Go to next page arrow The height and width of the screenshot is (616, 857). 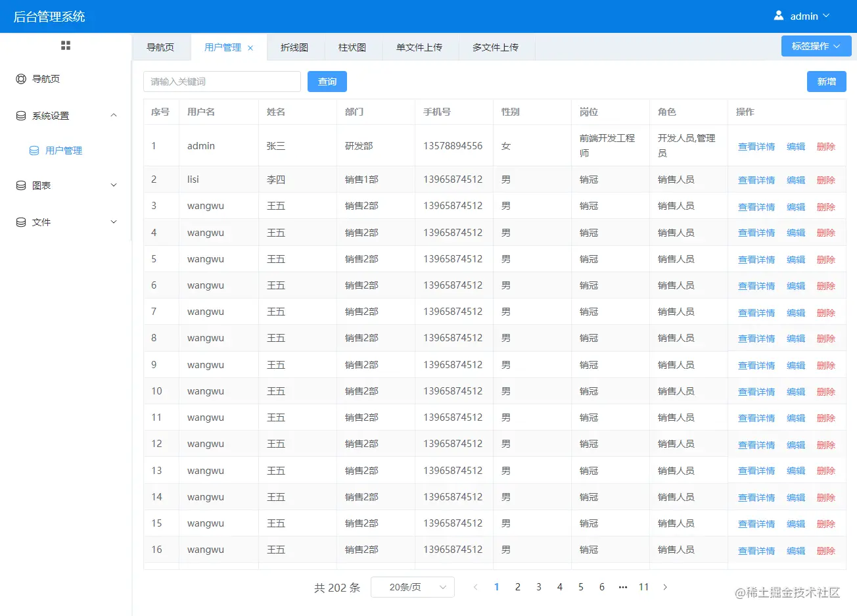665,587
